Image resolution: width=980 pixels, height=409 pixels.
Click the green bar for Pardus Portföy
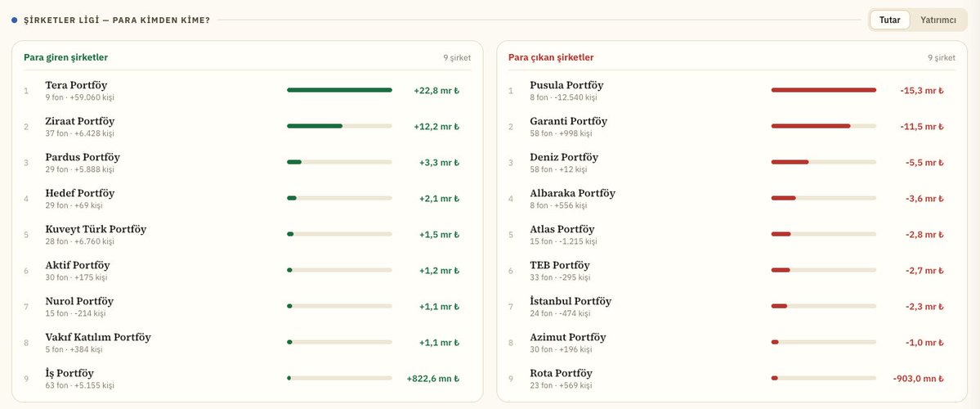click(x=294, y=163)
